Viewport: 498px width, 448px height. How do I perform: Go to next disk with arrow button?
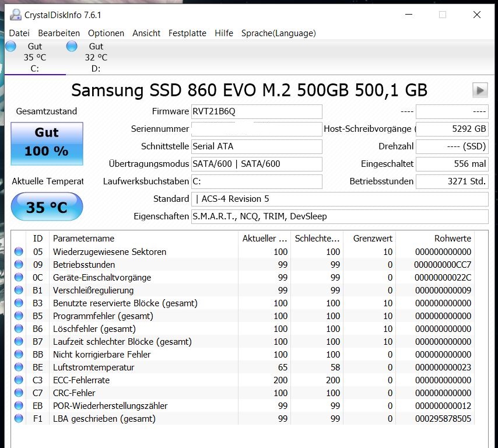[481, 90]
